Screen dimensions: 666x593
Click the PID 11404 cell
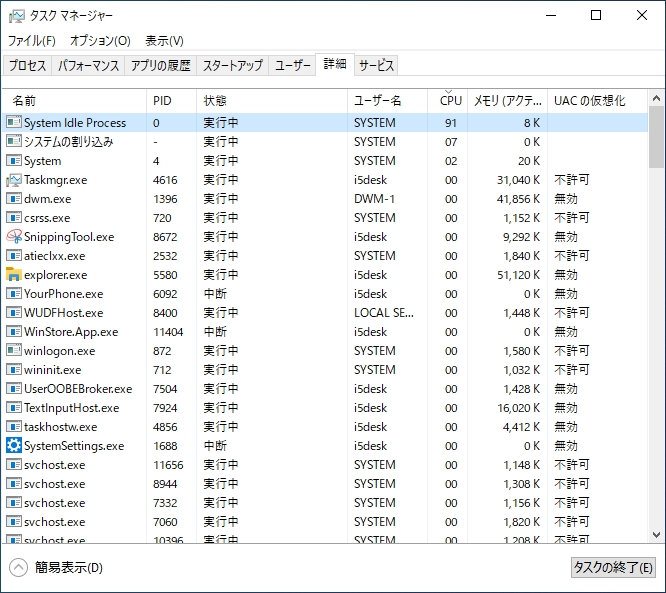[168, 332]
